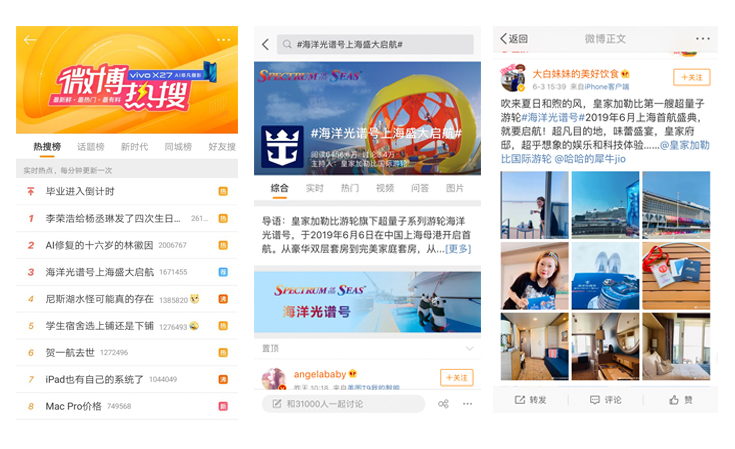
Task: Click the 转发 repost icon
Action: pos(530,400)
